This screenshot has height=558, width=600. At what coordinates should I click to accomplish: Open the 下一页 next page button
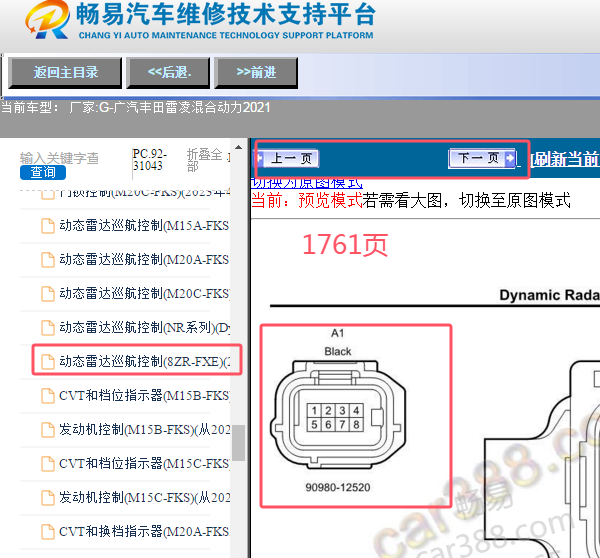tap(482, 158)
